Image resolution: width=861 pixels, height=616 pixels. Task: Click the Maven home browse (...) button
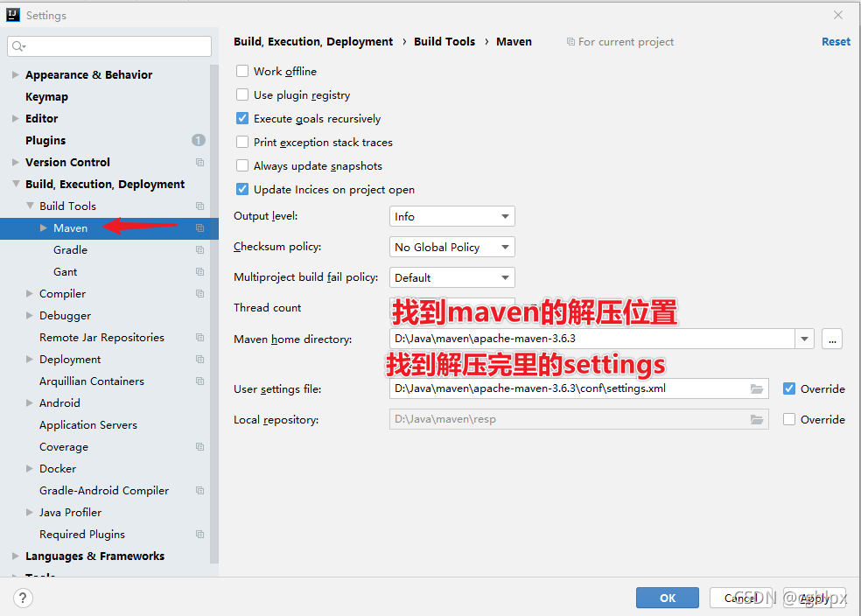(x=832, y=339)
